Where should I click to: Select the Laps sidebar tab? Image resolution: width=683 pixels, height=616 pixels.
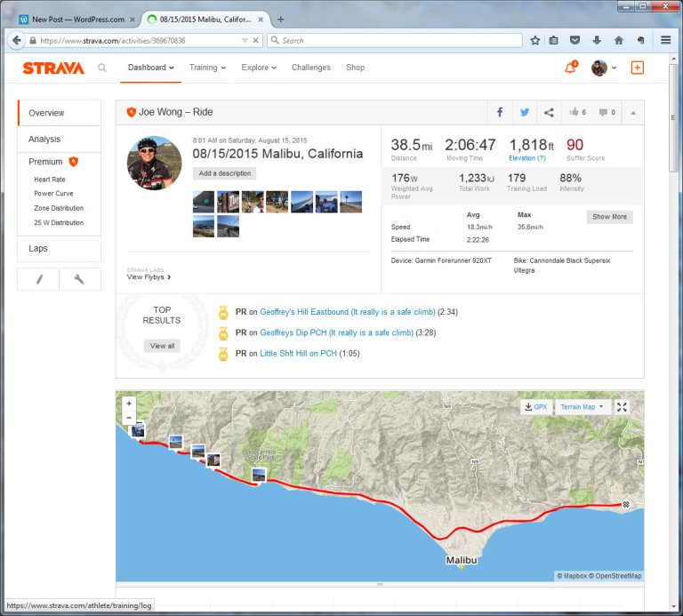click(60, 248)
